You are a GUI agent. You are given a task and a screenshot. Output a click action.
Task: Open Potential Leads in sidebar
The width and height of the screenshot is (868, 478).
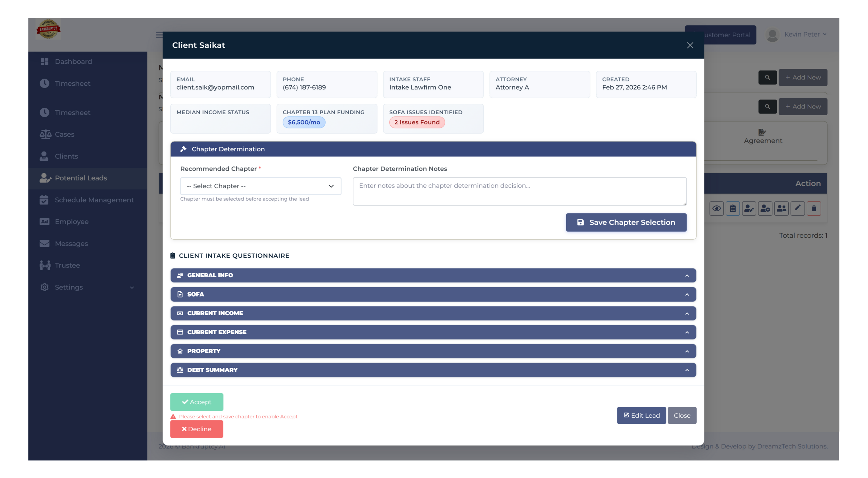pyautogui.click(x=81, y=178)
